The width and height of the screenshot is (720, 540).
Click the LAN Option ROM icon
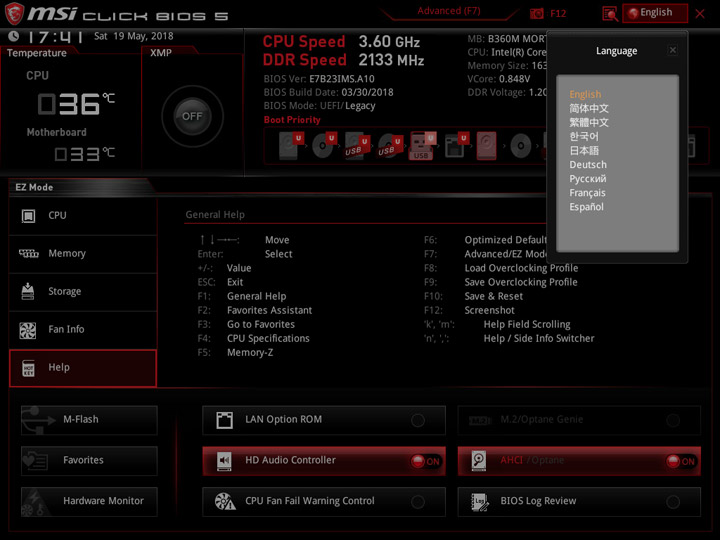coord(225,420)
